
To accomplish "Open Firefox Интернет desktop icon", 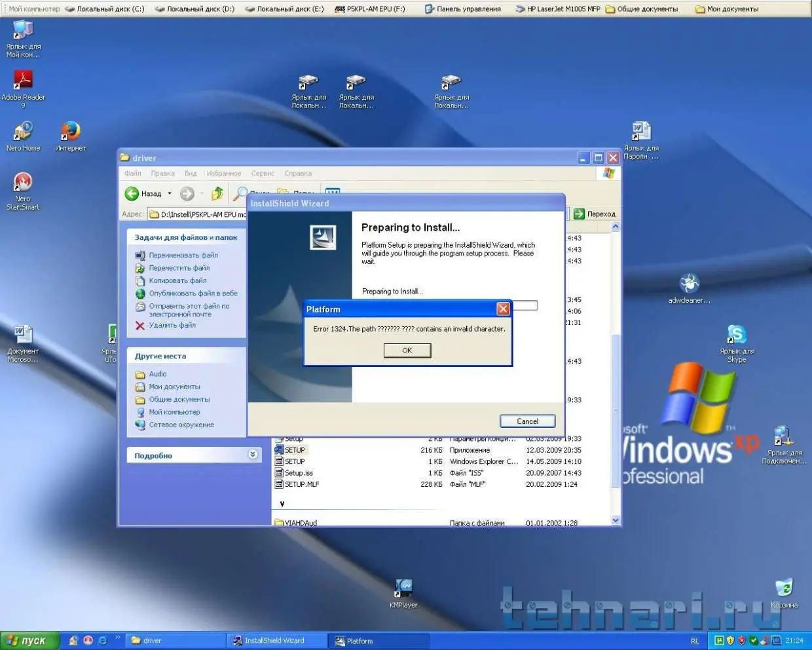I will click(x=71, y=136).
